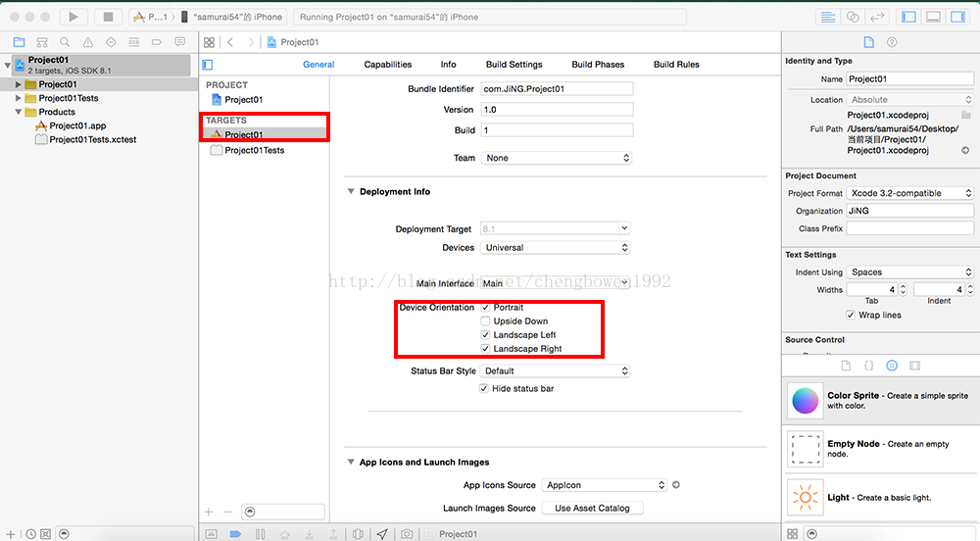980x541 pixels.
Task: Go back in editor history
Action: click(x=230, y=42)
